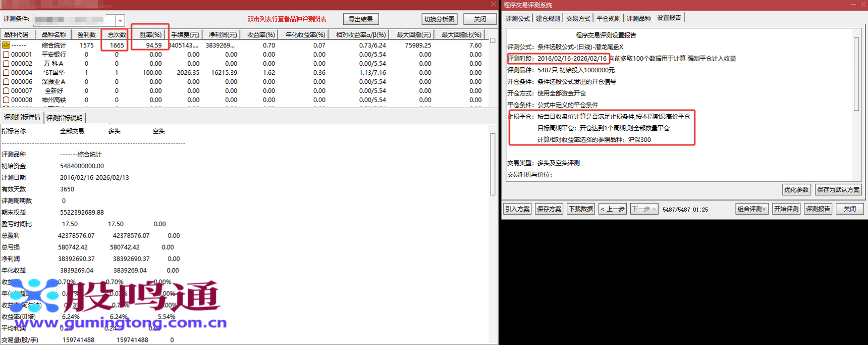This screenshot has width=868, height=345.
Task: Click the 设置报告 vertical scrollbar
Action: [856, 74]
